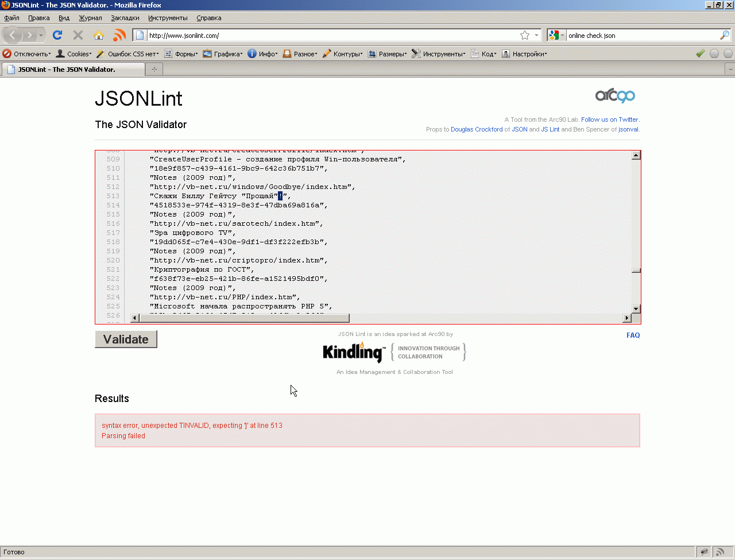This screenshot has height=560, width=735.
Task: Open the Douglas Crockford link
Action: (x=477, y=129)
